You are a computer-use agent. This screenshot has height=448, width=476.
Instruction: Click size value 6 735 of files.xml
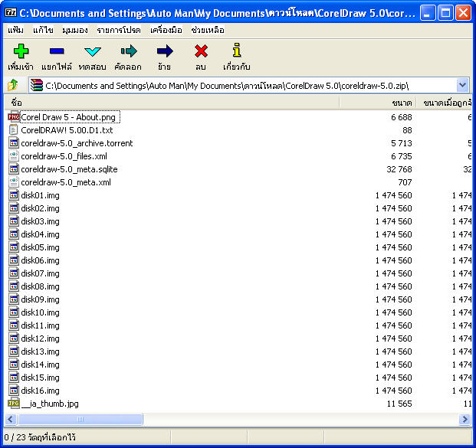click(402, 156)
